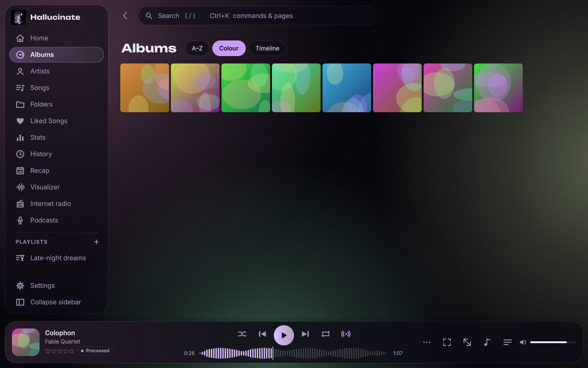588x368 pixels.
Task: Go back using the back arrow
Action: [x=125, y=16]
